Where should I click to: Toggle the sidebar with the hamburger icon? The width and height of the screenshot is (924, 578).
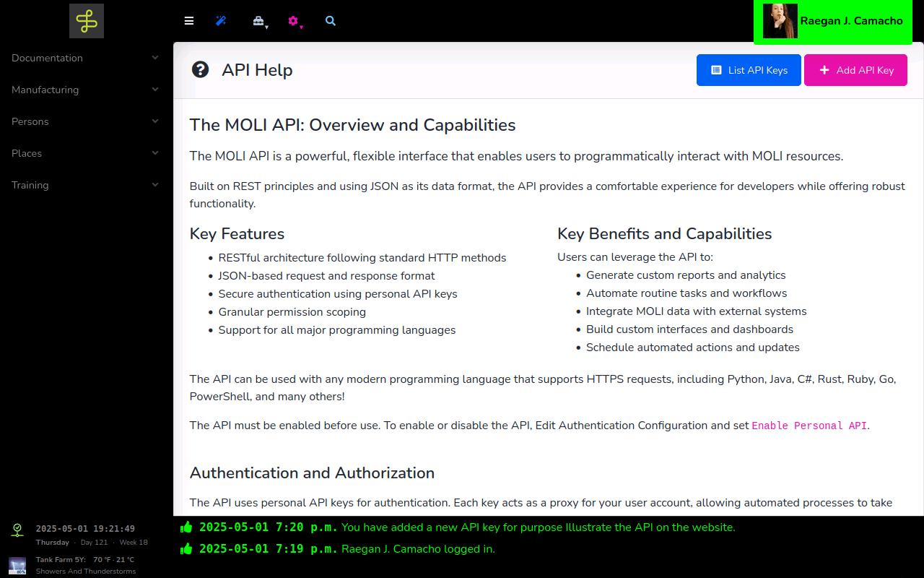[x=189, y=21]
